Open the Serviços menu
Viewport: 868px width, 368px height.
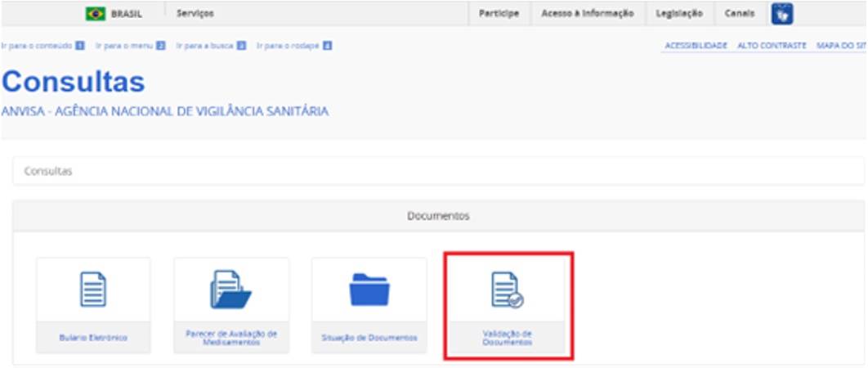(x=195, y=14)
